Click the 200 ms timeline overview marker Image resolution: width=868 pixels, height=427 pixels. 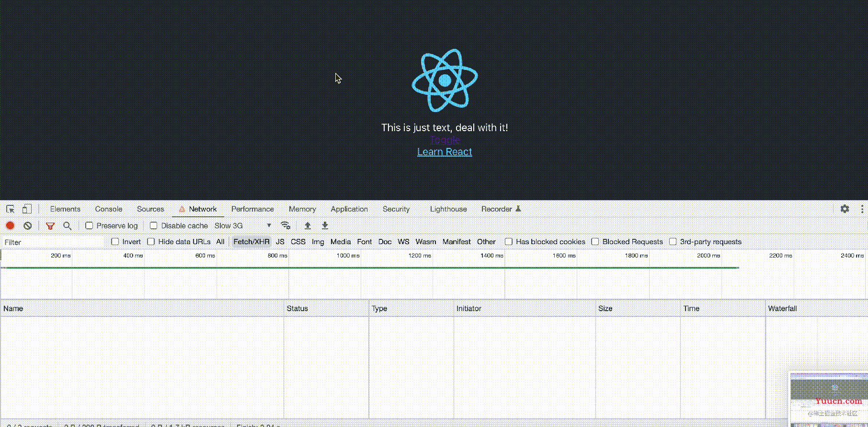pos(61,256)
